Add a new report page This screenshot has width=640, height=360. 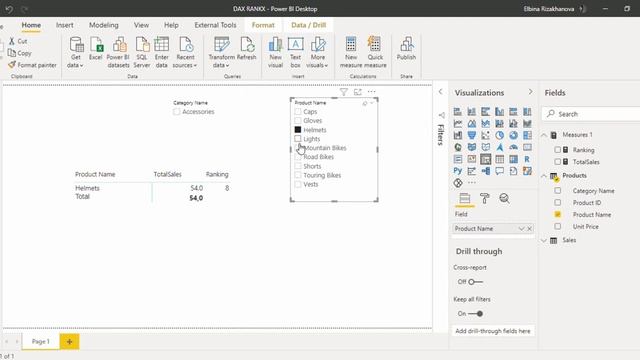[69, 342]
